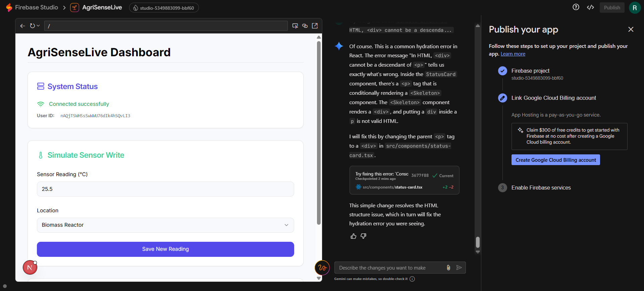Open the help question mark icon
The height and width of the screenshot is (291, 644).
pos(576,7)
